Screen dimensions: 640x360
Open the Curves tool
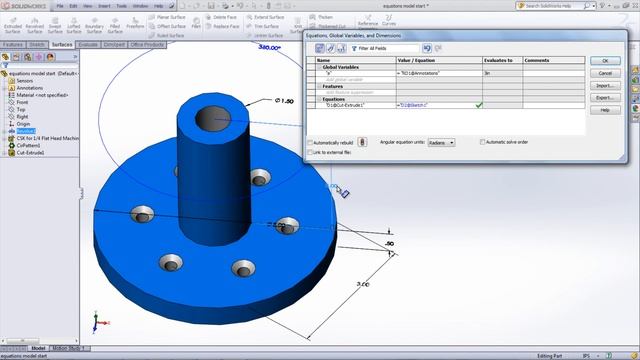pos(389,20)
